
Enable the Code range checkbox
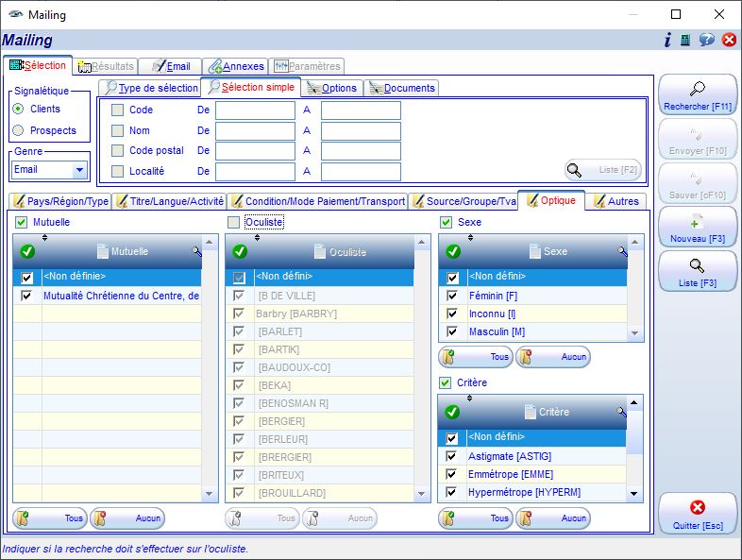[117, 110]
